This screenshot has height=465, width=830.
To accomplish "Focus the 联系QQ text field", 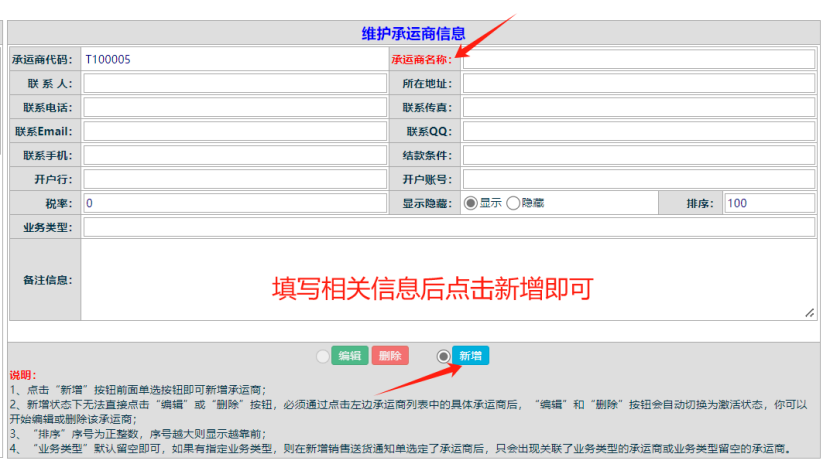I will tap(638, 131).
